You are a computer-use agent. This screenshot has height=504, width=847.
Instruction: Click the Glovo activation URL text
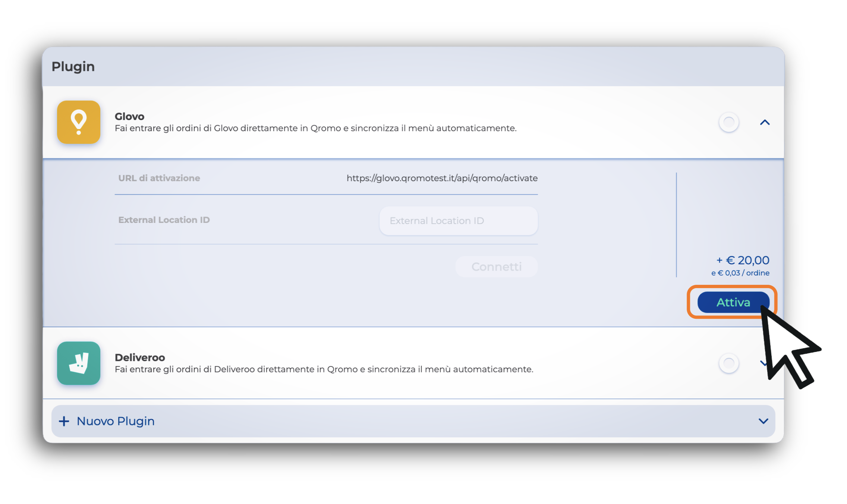(442, 178)
